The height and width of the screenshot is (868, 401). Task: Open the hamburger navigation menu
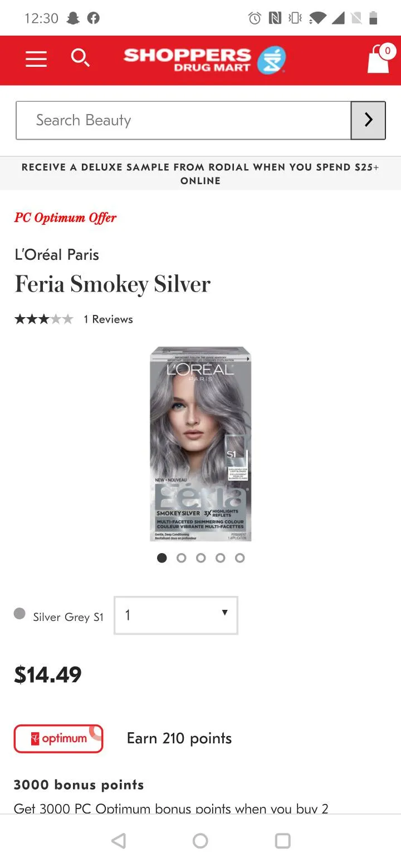click(36, 59)
